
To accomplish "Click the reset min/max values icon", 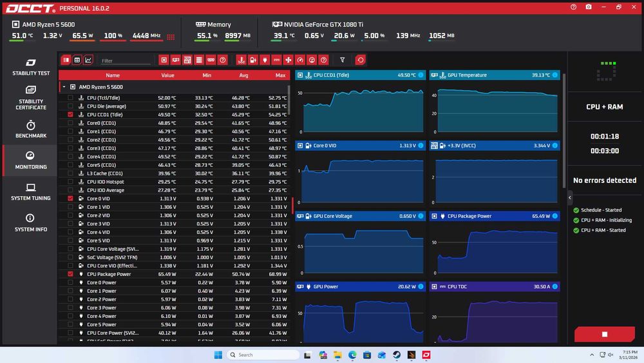I will coord(360,60).
